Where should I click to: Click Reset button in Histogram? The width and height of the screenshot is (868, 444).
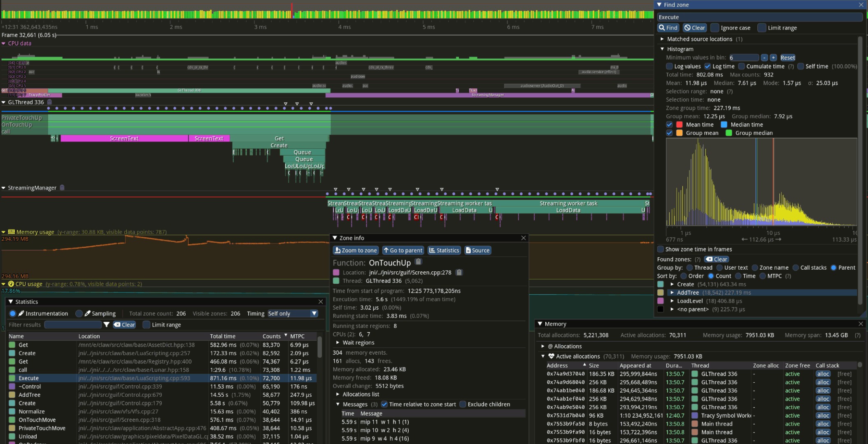coord(787,58)
